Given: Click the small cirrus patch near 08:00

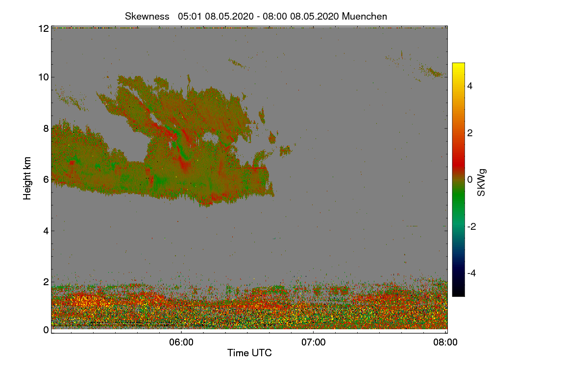Looking at the screenshot, I should click(434, 72).
